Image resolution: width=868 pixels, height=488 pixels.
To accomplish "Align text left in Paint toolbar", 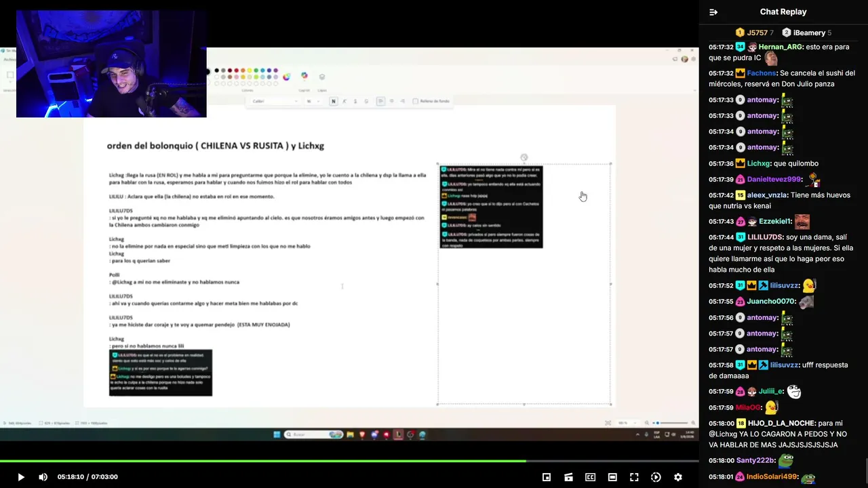I will [380, 101].
